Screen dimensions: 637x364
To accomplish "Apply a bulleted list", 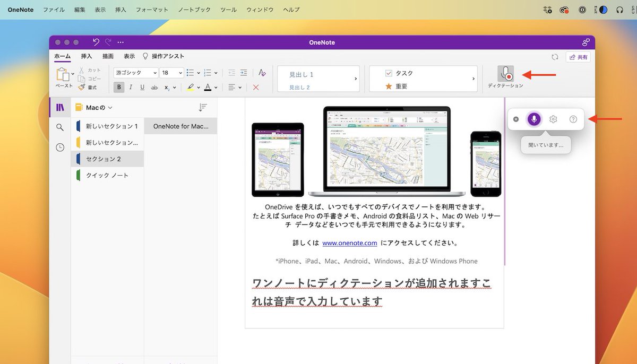I will click(191, 73).
